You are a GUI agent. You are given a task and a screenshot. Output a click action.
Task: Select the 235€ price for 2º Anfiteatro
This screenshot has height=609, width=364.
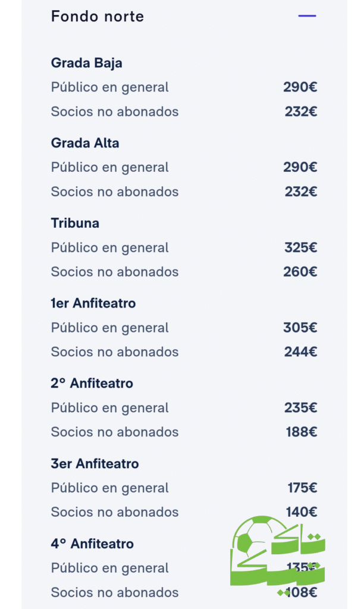point(300,408)
